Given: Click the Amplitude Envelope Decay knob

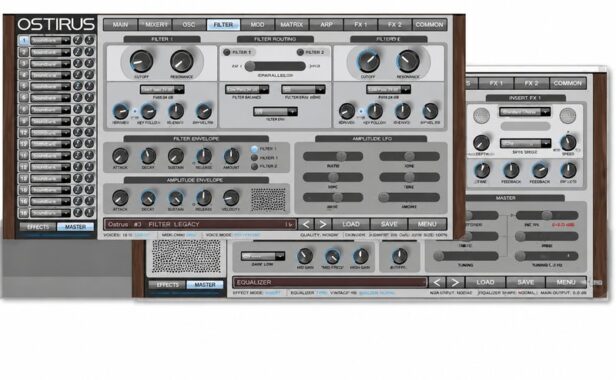Looking at the screenshot, I should (x=148, y=198).
